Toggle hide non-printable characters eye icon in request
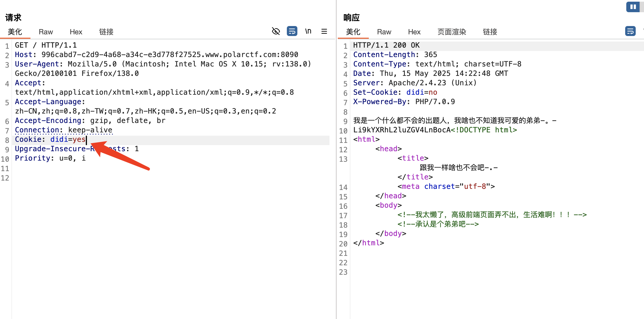644x319 pixels. (x=276, y=31)
